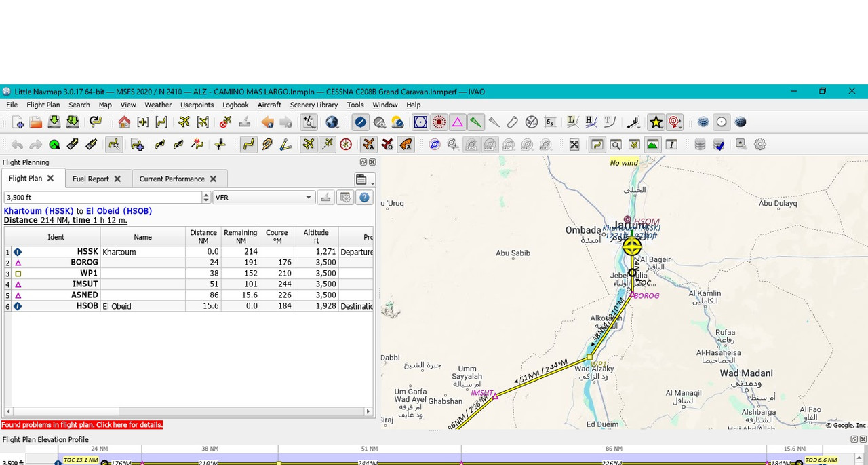The width and height of the screenshot is (868, 465).
Task: Expand the range rings target dropdown
Action: pos(675,122)
